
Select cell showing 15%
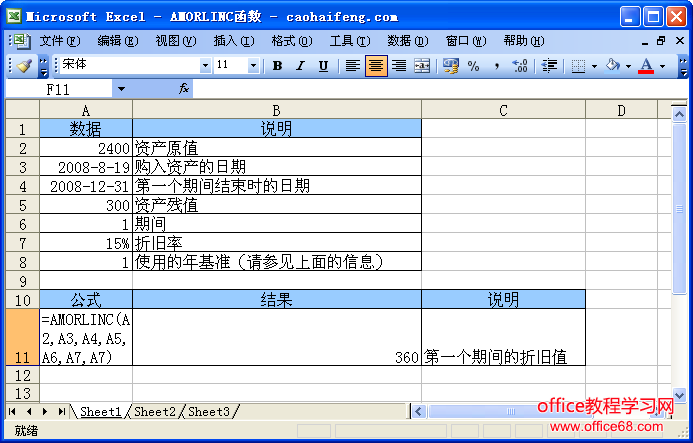(x=86, y=243)
